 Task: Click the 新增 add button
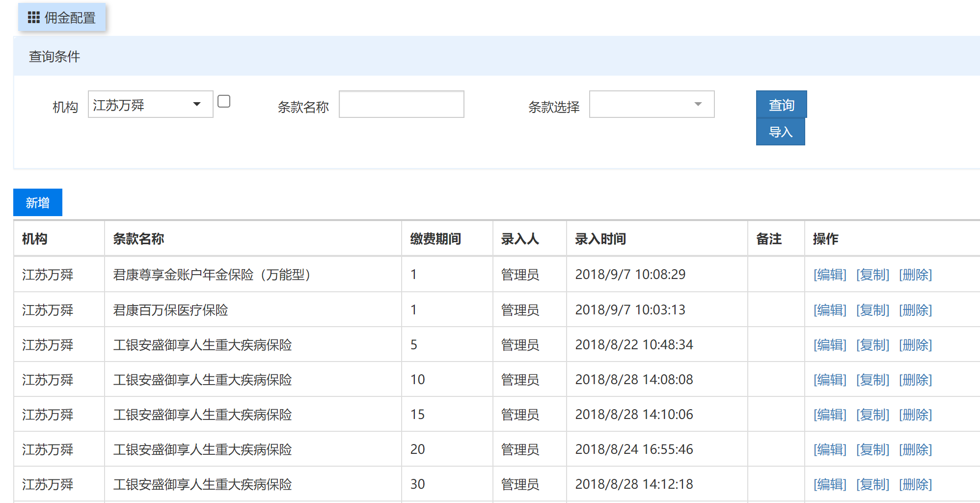tap(38, 202)
